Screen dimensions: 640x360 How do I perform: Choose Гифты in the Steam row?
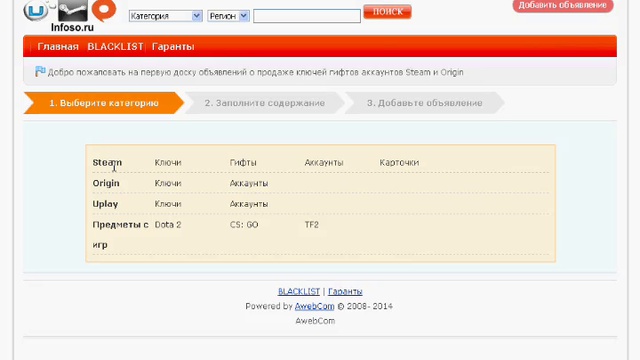243,162
